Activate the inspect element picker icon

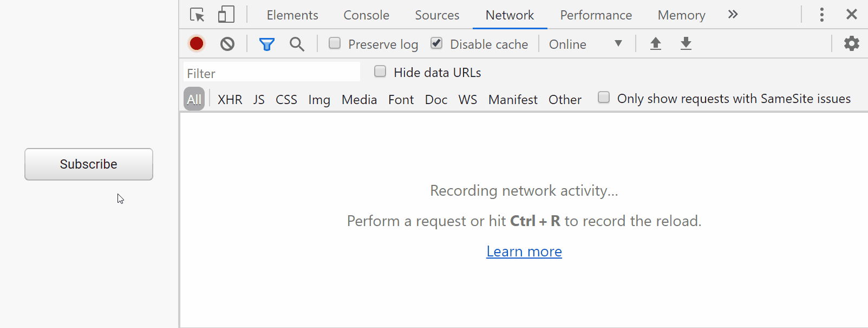(197, 15)
